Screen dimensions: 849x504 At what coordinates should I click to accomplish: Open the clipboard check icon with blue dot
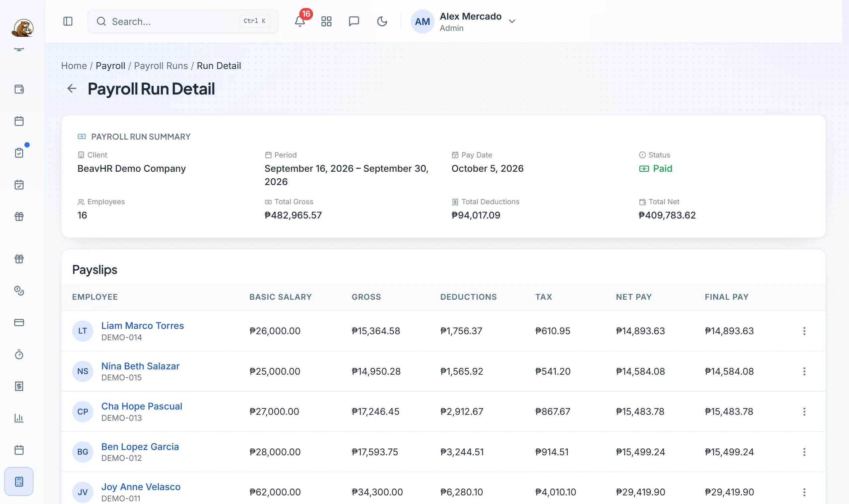tap(19, 153)
